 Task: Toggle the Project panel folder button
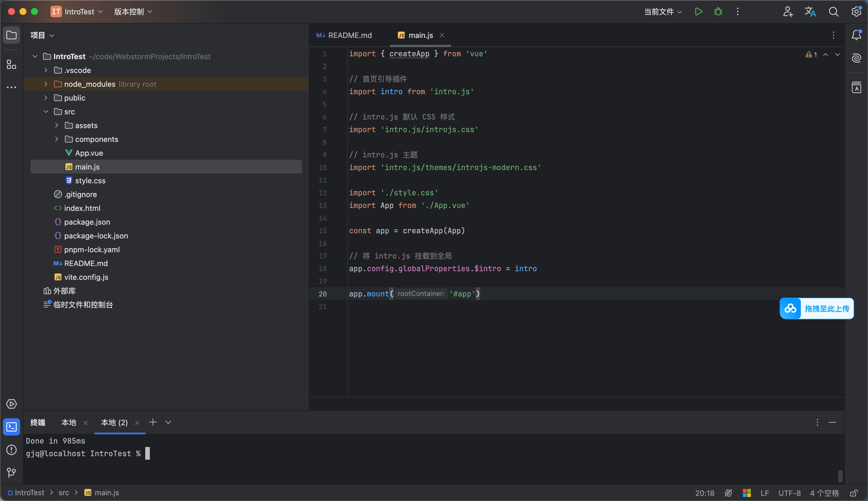11,35
